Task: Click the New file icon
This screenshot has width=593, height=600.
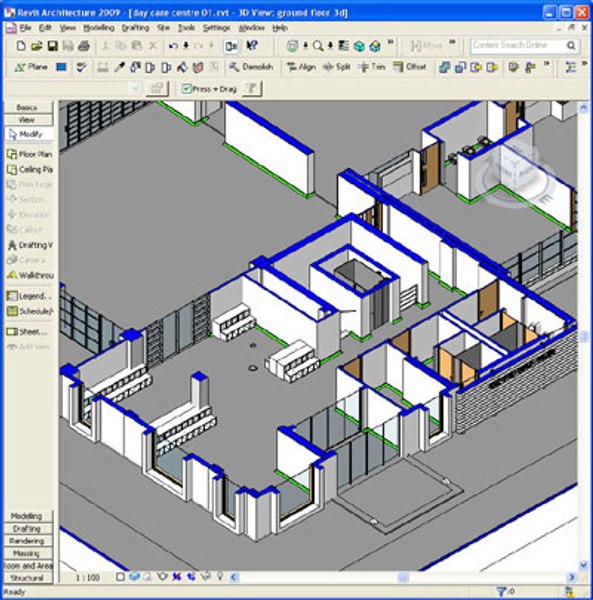Action: (x=21, y=46)
